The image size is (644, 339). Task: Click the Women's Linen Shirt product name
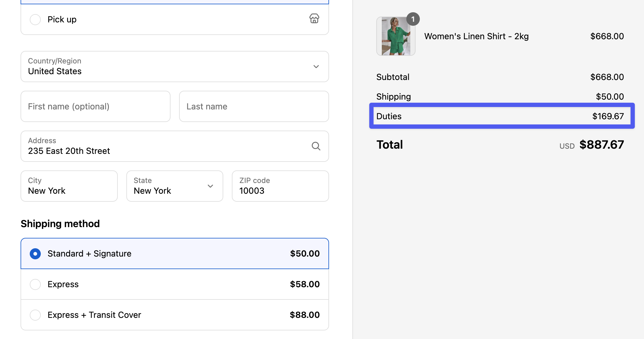click(476, 36)
